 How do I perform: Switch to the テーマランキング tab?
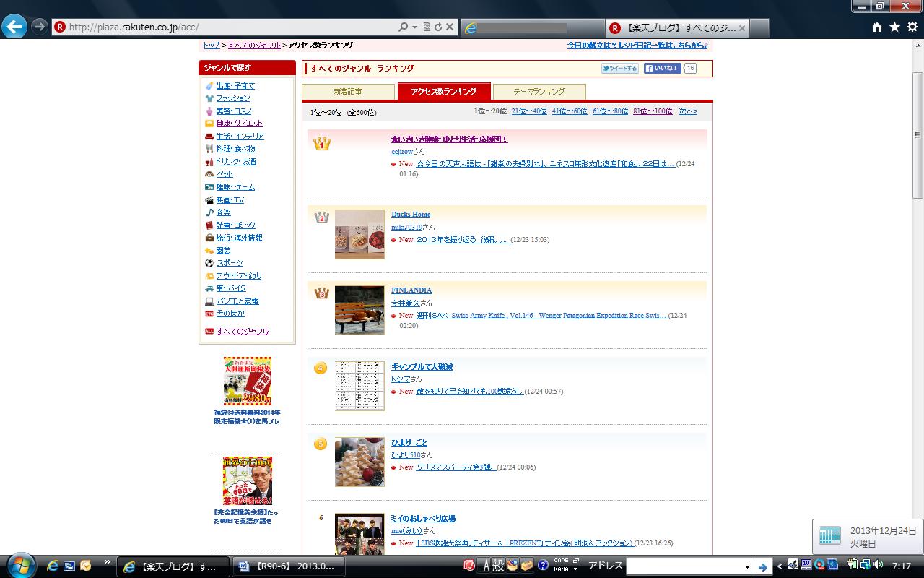point(539,92)
